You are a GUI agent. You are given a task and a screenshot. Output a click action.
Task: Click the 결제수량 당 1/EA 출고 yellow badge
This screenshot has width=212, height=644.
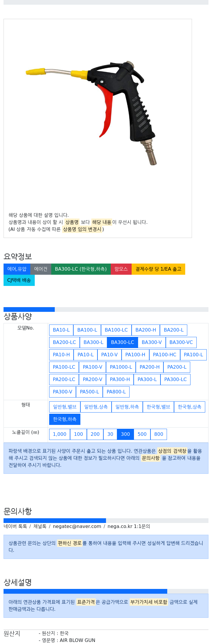158,269
